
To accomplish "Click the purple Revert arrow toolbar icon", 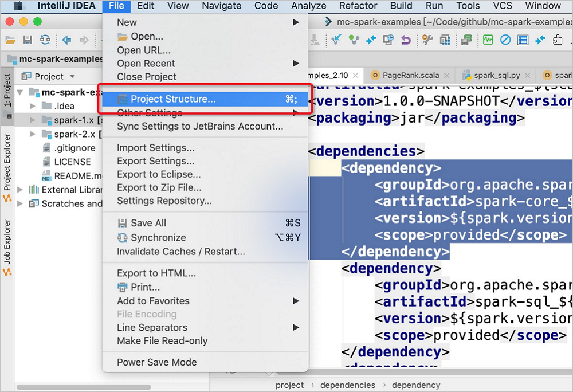I will 406,40.
